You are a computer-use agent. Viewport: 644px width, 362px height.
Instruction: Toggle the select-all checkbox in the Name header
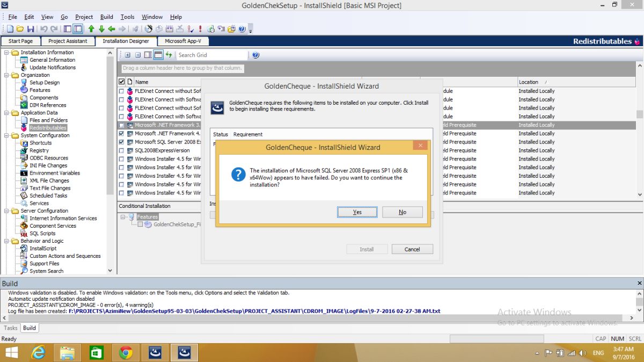click(x=121, y=82)
